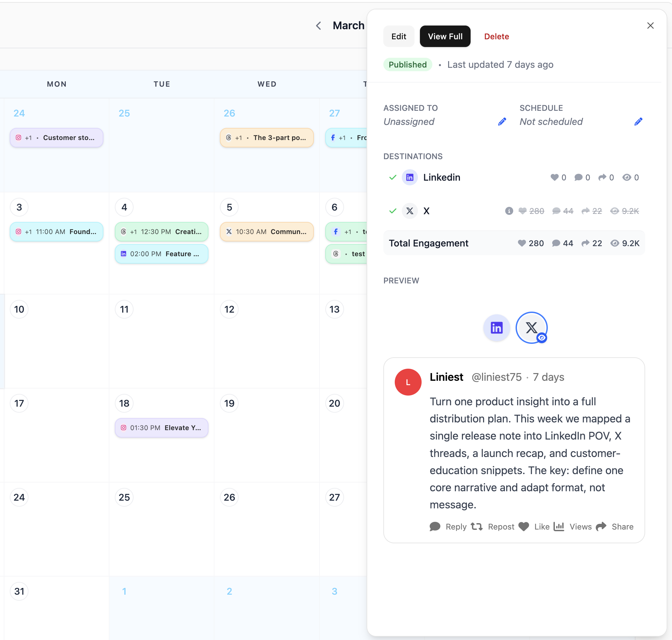Viewport: 672px width, 640px height.
Task: Click the Like heart in post preview
Action: (x=524, y=527)
